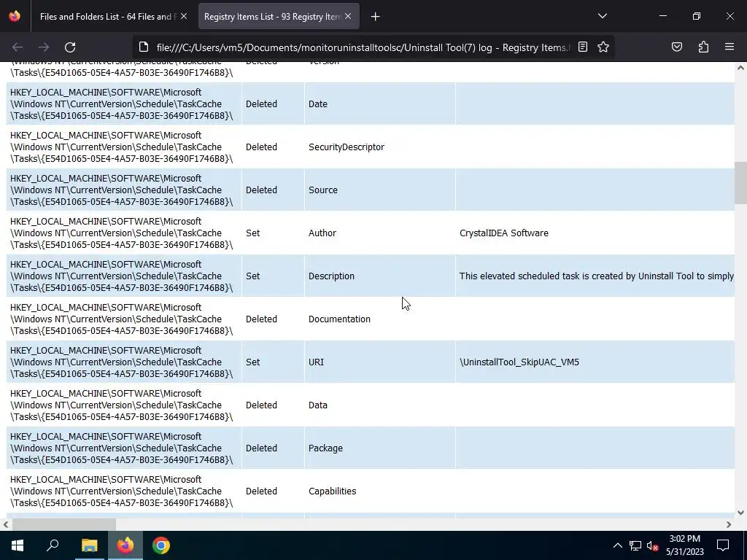Open the Extensions puzzle icon
747x560 pixels.
(x=704, y=47)
